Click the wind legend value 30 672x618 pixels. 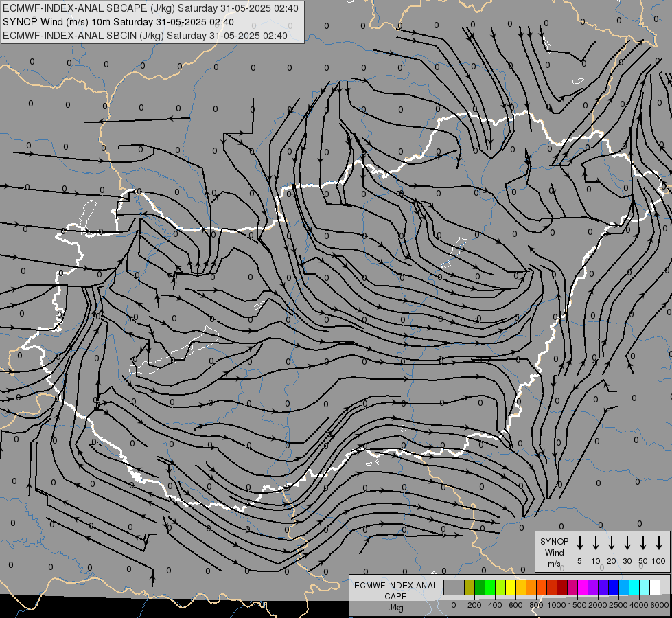click(627, 561)
